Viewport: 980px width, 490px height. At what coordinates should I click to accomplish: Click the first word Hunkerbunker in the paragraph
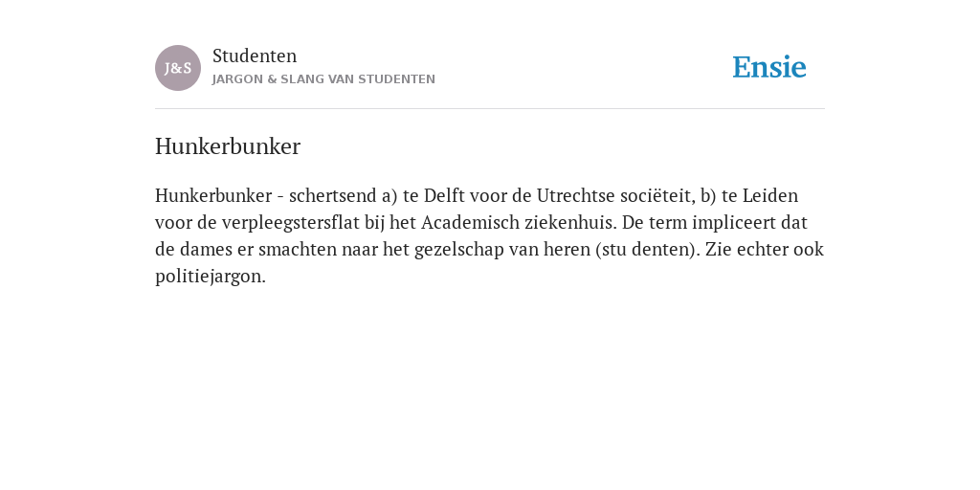pyautogui.click(x=213, y=195)
